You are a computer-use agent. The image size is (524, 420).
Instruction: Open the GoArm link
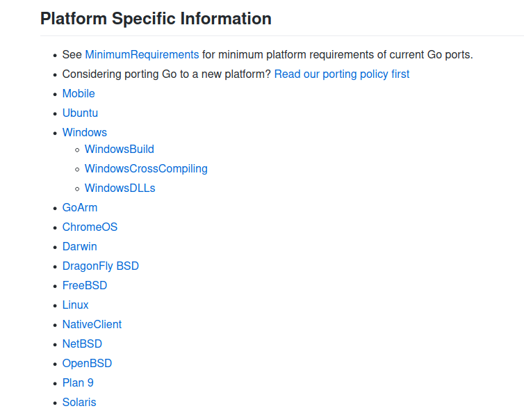(80, 207)
